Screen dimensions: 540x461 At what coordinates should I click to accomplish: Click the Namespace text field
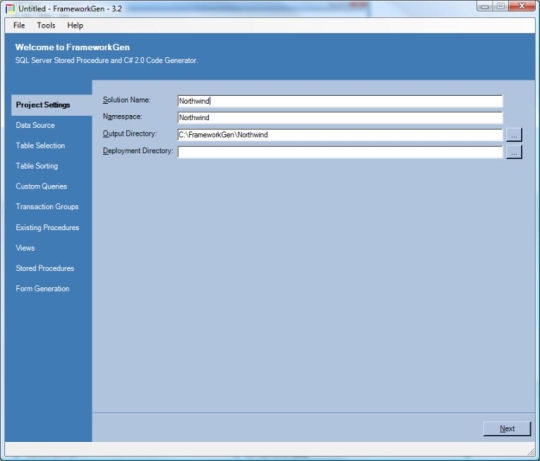click(340, 118)
